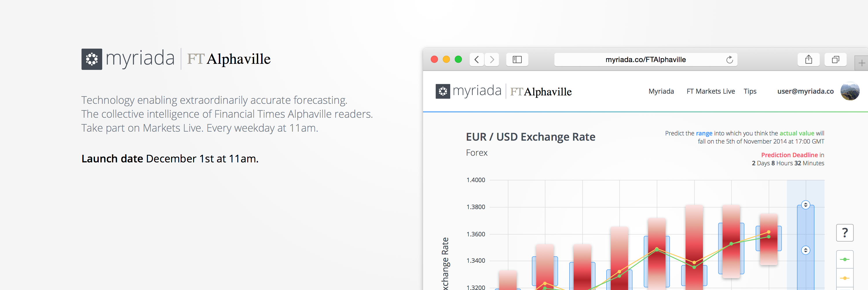Show all tabs with the tabs overview icon

pos(835,60)
